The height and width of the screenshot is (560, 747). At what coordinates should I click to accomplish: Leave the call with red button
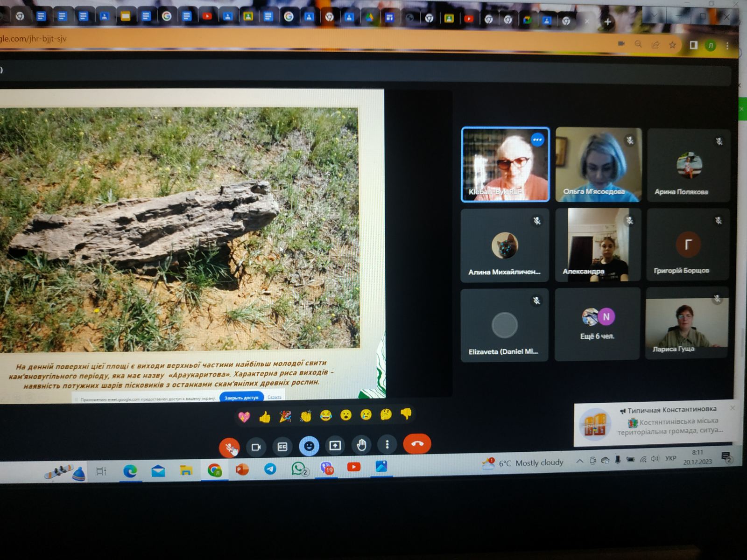click(x=417, y=444)
